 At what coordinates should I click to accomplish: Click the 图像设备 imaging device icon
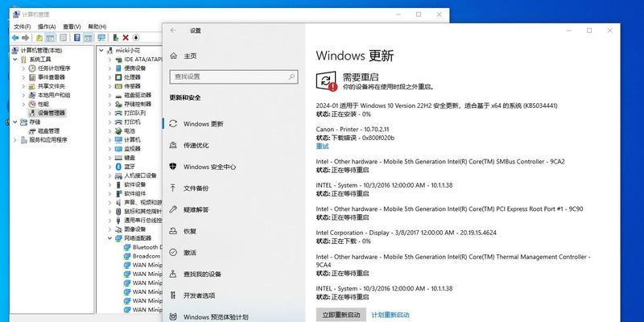118,229
